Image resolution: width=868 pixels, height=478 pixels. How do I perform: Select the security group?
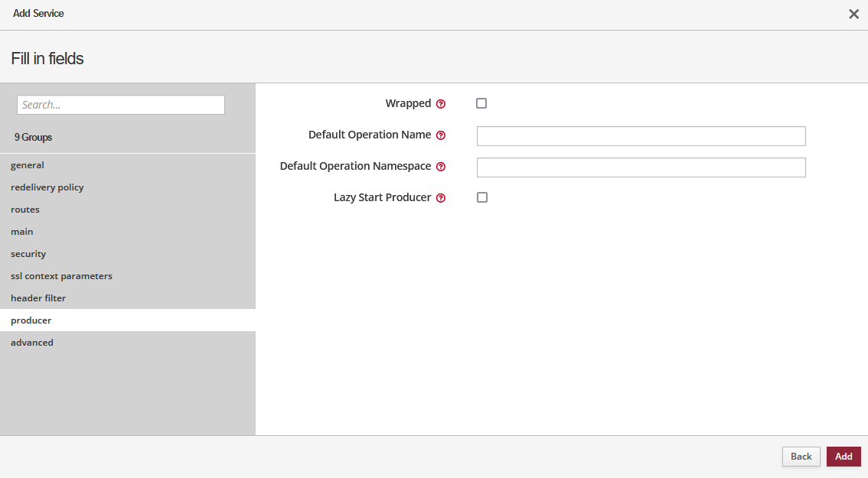click(28, 254)
